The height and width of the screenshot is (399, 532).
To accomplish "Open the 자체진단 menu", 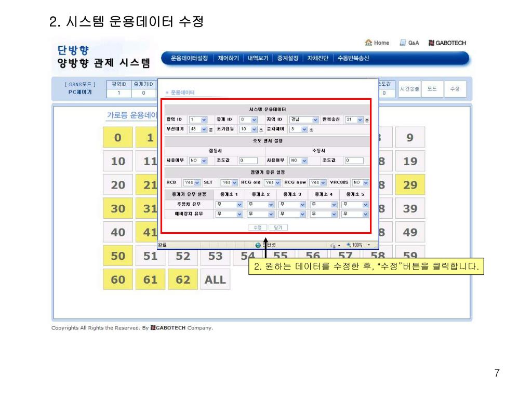I will coord(317,58).
